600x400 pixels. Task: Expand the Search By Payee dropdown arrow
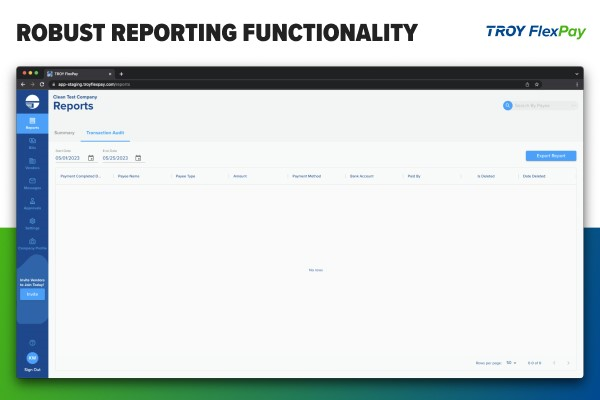574,106
